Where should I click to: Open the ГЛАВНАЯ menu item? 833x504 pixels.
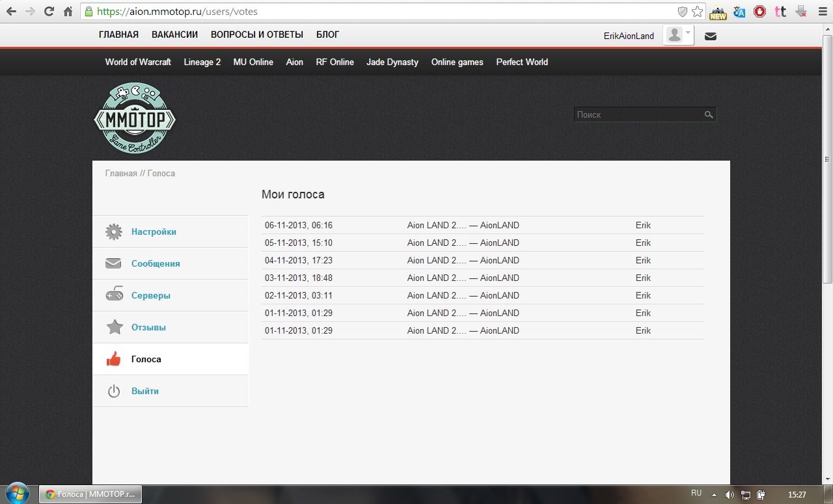(x=118, y=35)
